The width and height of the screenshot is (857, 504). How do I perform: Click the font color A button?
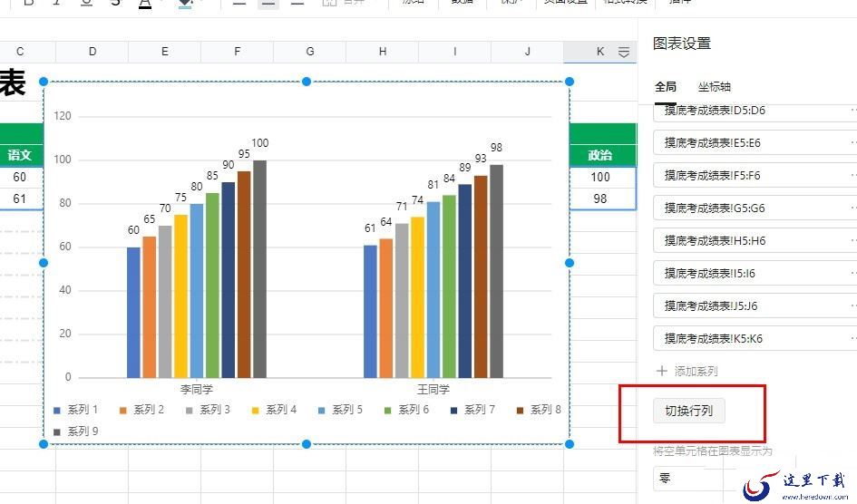(x=145, y=4)
